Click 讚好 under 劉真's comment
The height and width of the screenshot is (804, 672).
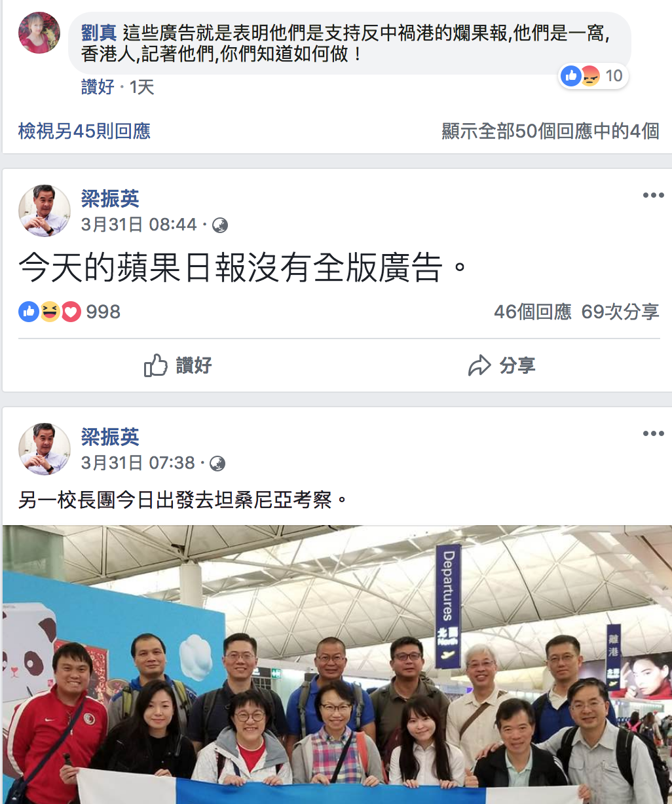click(98, 87)
